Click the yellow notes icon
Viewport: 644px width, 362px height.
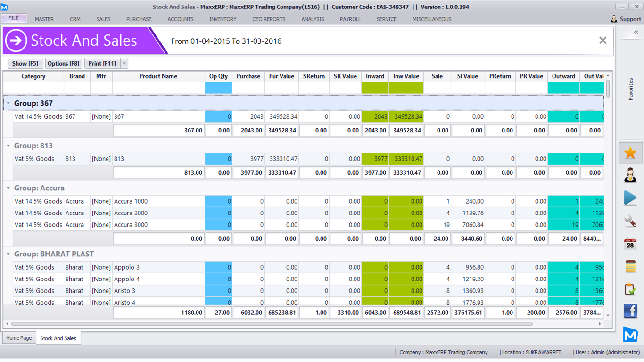click(630, 266)
